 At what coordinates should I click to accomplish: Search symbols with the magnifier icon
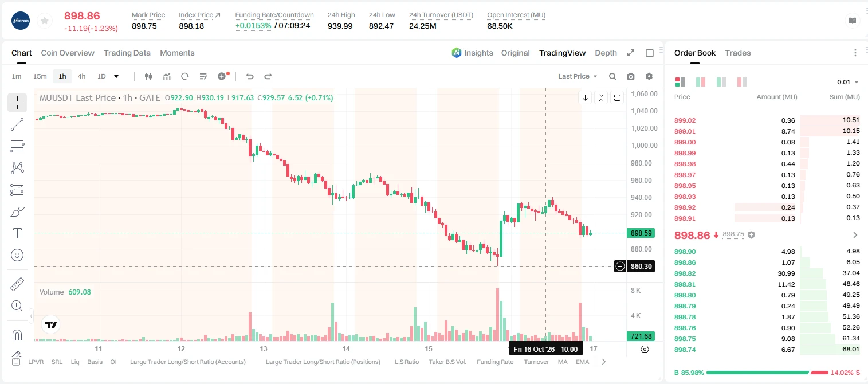click(x=612, y=76)
